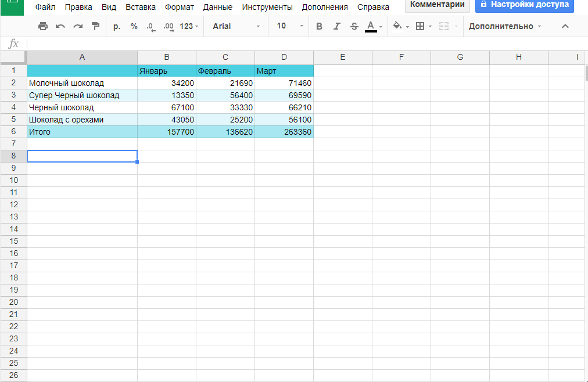Open the text color picker
The width and height of the screenshot is (588, 382).
[373, 26]
